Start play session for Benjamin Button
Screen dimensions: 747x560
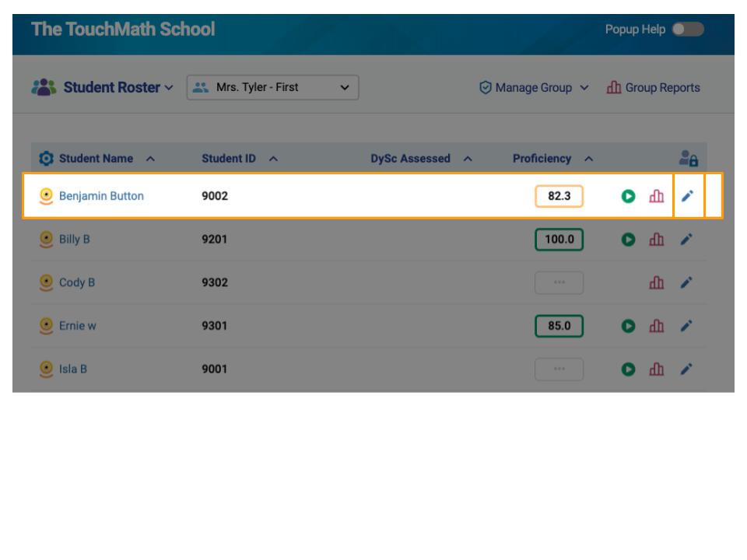pos(629,196)
